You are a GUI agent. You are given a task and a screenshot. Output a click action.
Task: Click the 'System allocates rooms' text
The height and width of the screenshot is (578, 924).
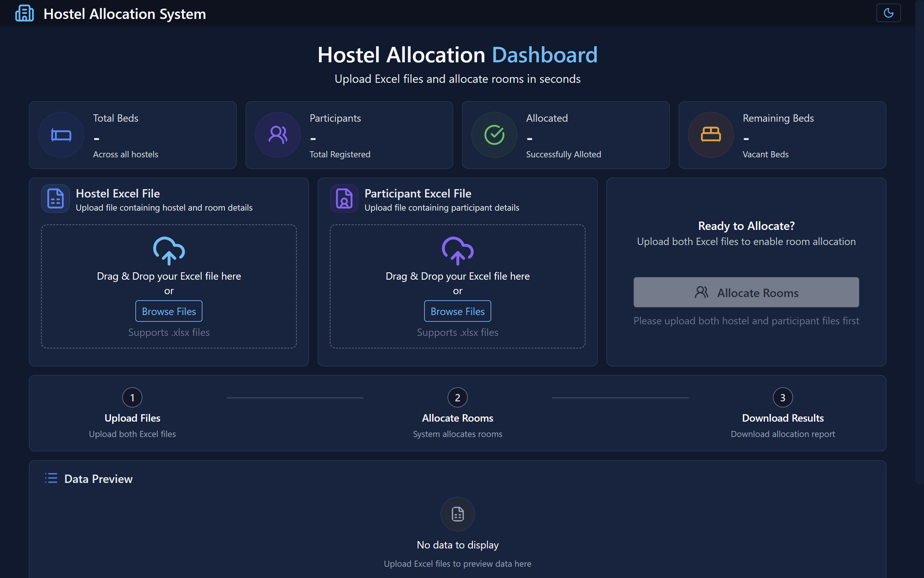(458, 434)
